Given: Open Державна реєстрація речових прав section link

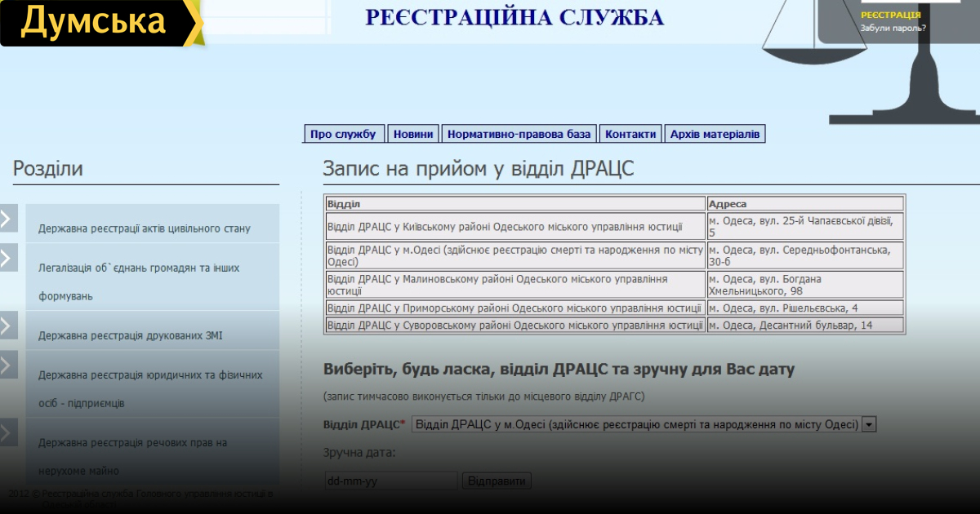Looking at the screenshot, I should (x=132, y=443).
